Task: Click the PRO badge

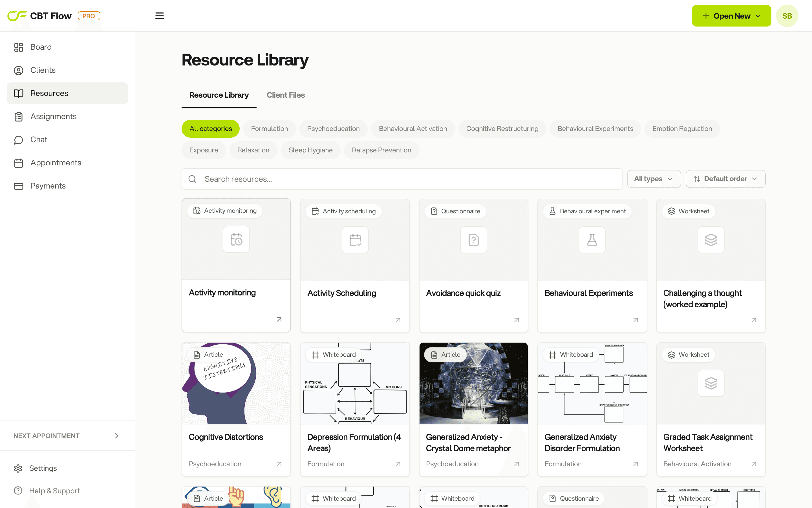Action: pyautogui.click(x=89, y=16)
